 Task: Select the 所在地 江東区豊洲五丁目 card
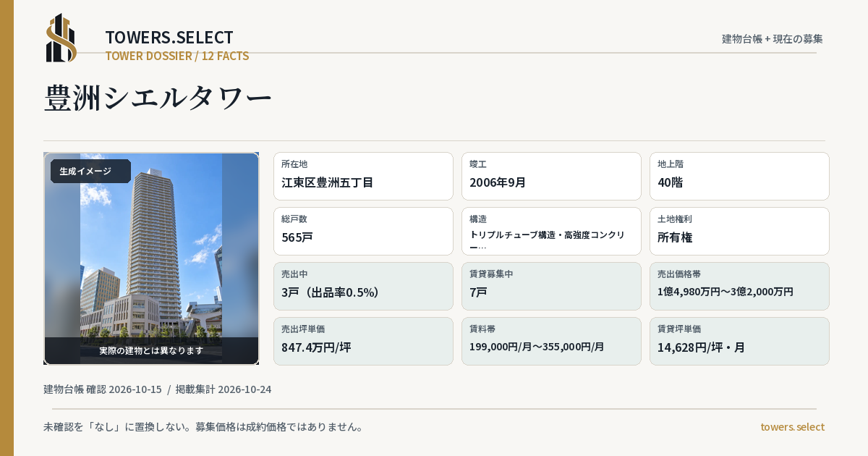[x=363, y=176]
